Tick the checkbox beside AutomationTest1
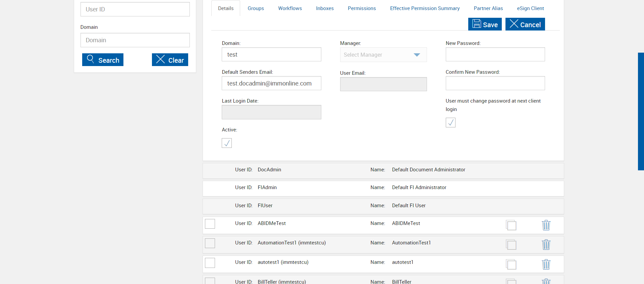The image size is (644, 284). coord(210,243)
